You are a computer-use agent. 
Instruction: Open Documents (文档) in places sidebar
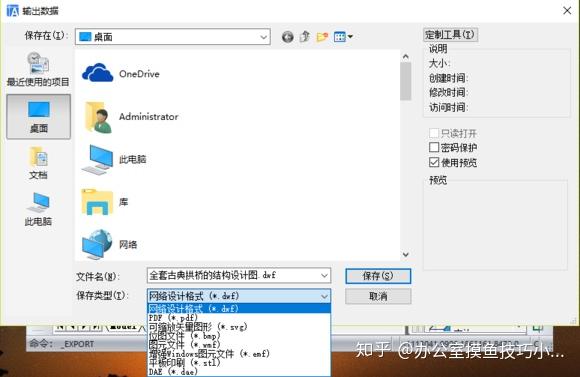(x=38, y=163)
